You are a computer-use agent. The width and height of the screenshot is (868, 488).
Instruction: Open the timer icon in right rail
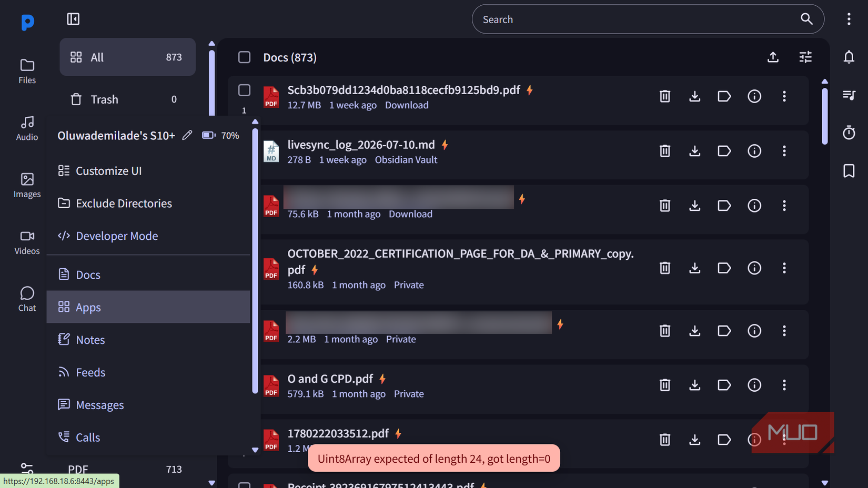[849, 133]
